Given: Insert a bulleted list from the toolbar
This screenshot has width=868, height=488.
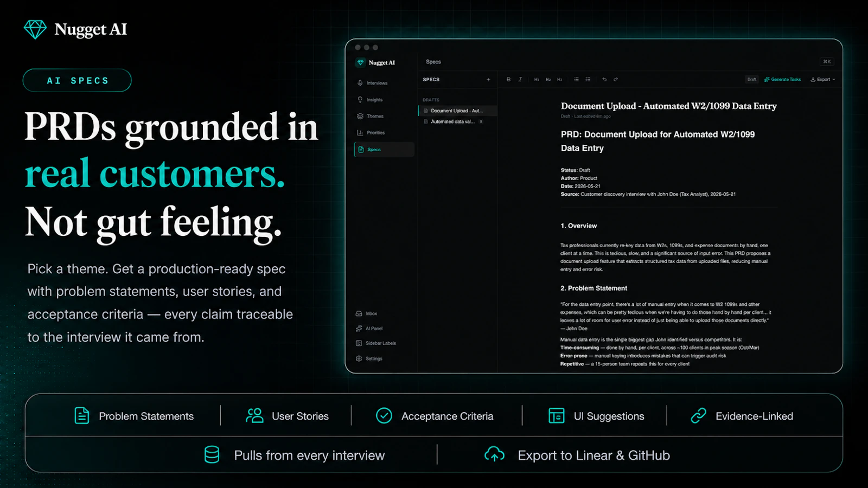Looking at the screenshot, I should point(588,79).
